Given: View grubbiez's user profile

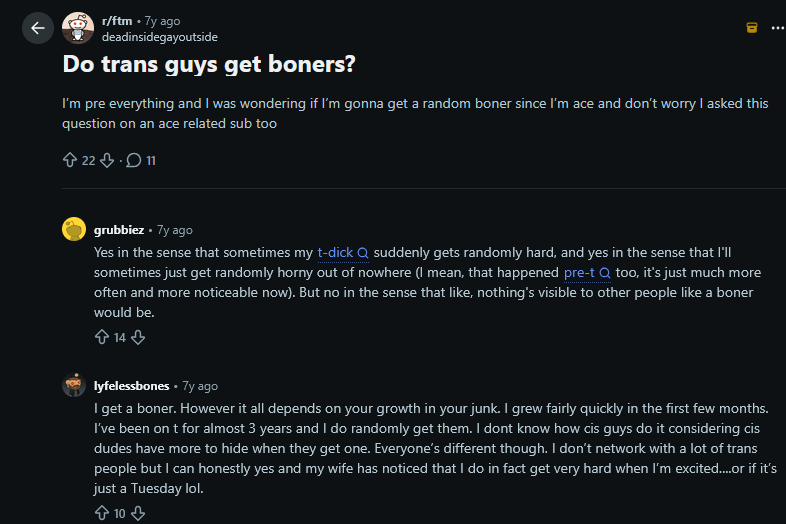Looking at the screenshot, I should [119, 230].
